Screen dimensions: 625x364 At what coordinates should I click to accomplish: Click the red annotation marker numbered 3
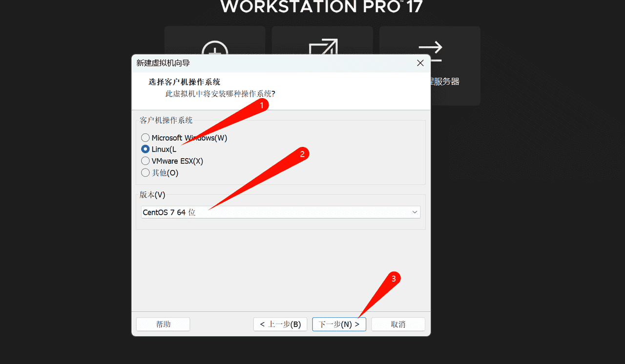(394, 279)
